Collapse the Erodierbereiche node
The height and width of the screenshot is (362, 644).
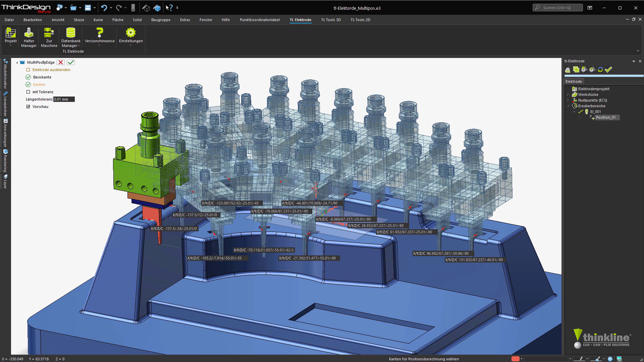pyautogui.click(x=568, y=106)
